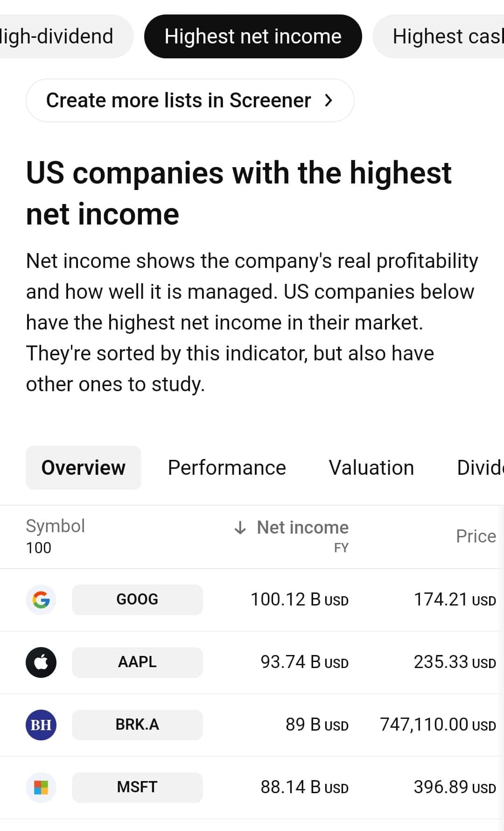Select the BRK.A ticker

pyautogui.click(x=137, y=725)
